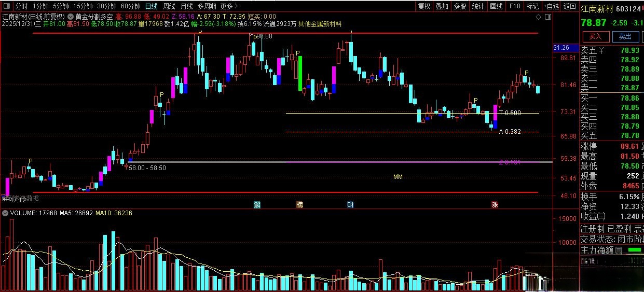The image size is (644, 292).
Task: Click the ¥ icon beside 卖五
Action: click(x=601, y=50)
